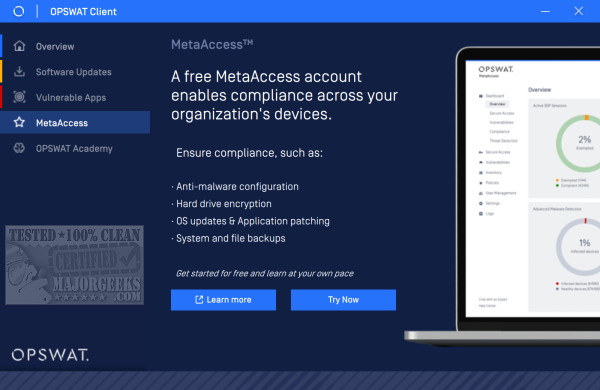Click 'Anti-malware configuration' bullet text
Screen dimensions: 600x390
point(237,187)
